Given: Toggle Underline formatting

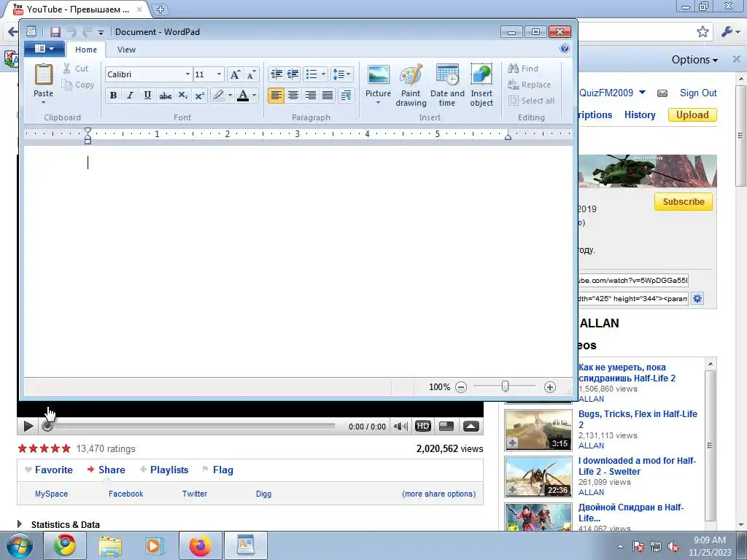Looking at the screenshot, I should coord(147,96).
